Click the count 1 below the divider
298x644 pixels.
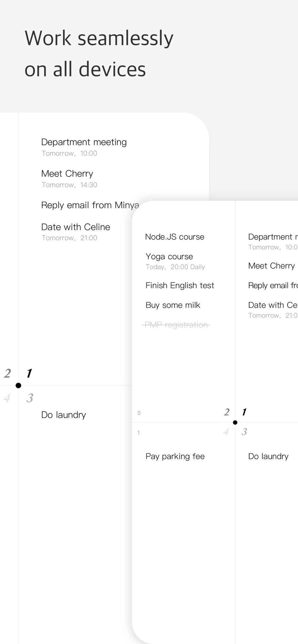tap(139, 433)
